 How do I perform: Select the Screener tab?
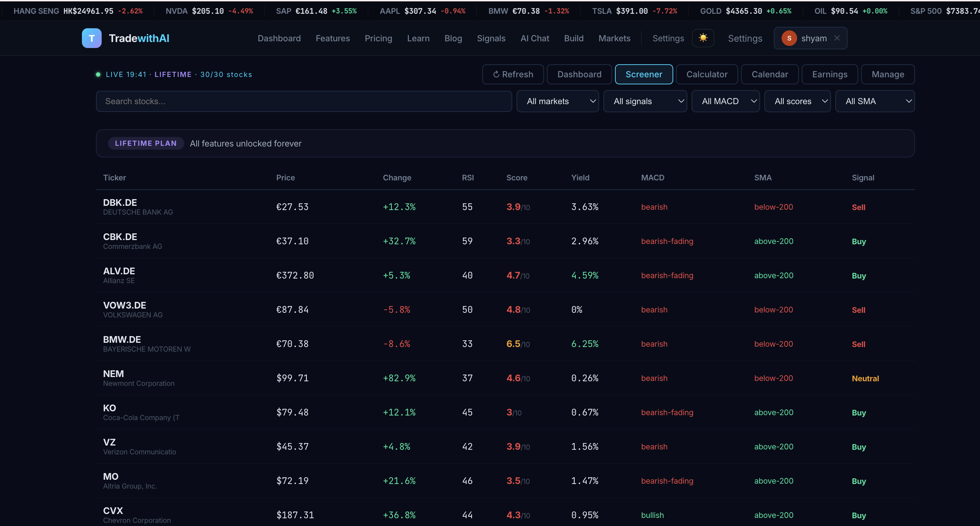(x=644, y=74)
